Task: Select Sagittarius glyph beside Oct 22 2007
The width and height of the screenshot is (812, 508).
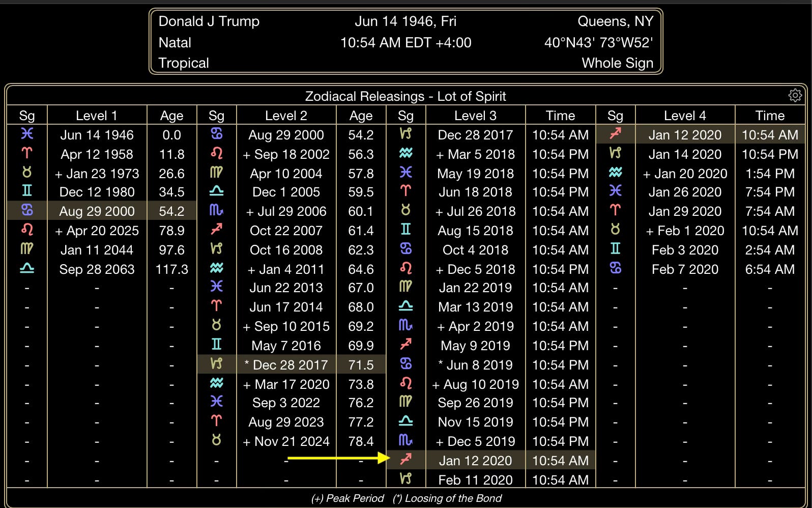Action: 216,230
